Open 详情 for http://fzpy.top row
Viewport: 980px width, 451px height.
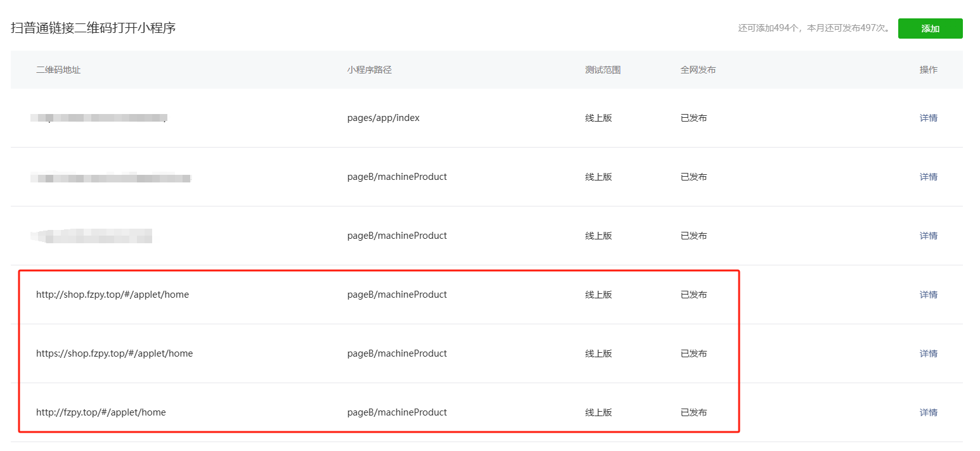[x=929, y=412]
